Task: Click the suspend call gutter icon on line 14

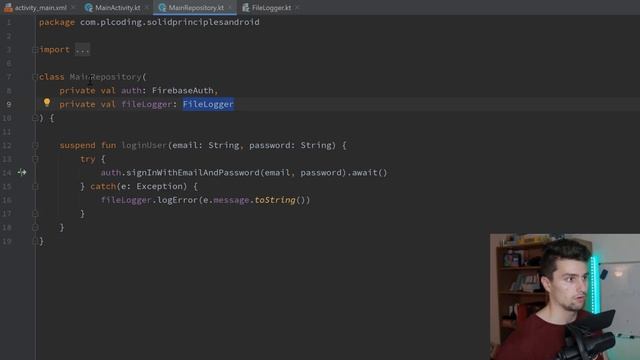Action: 22,173
